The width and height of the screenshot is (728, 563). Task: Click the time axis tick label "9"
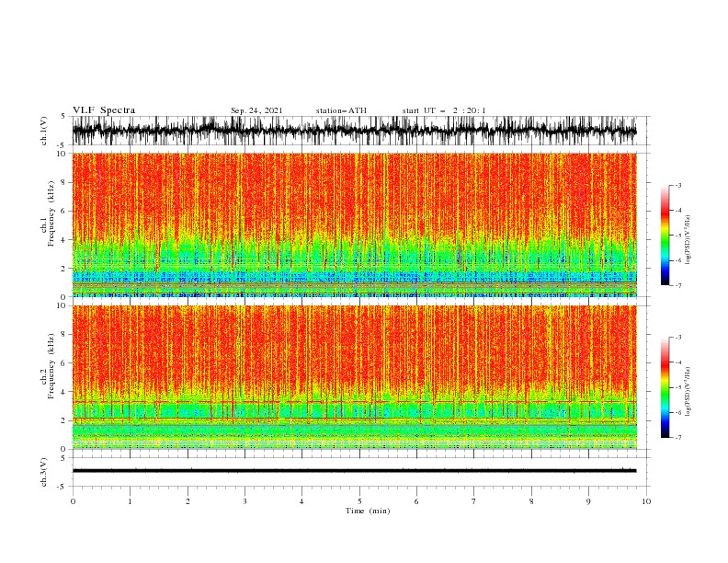pos(588,501)
